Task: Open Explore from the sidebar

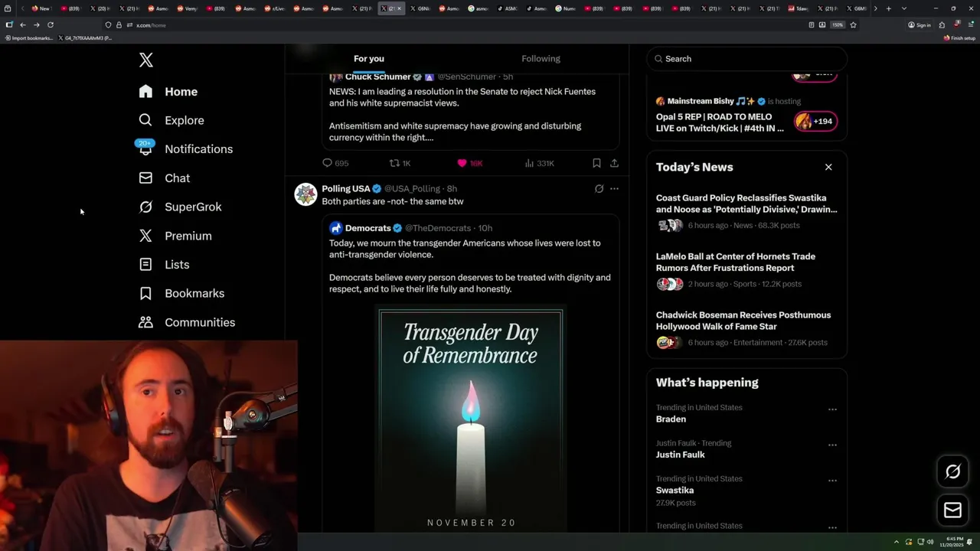Action: pyautogui.click(x=171, y=120)
